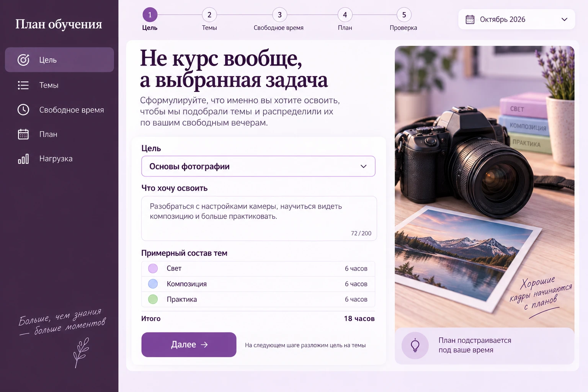Click the План обучения title in sidebar
Image resolution: width=588 pixels, height=392 pixels.
[x=59, y=24]
